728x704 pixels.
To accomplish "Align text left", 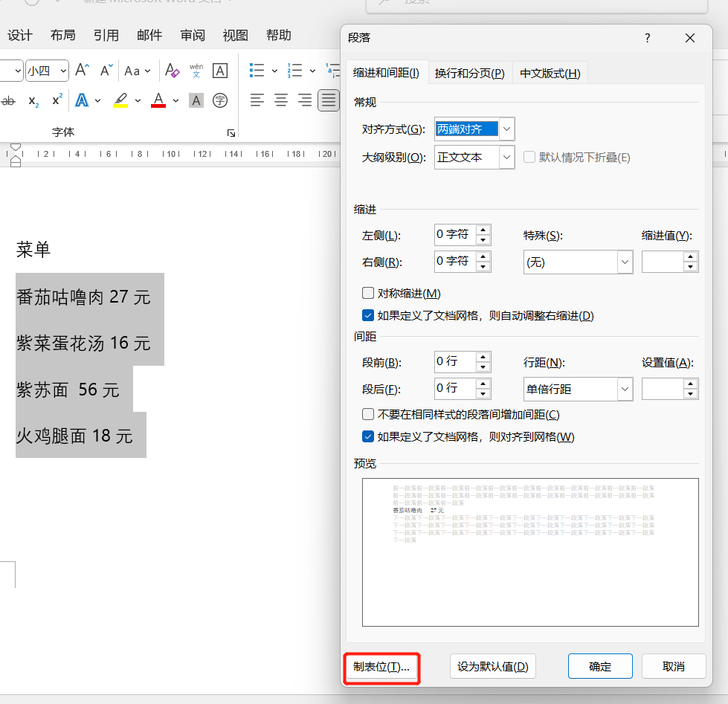I will 257,100.
